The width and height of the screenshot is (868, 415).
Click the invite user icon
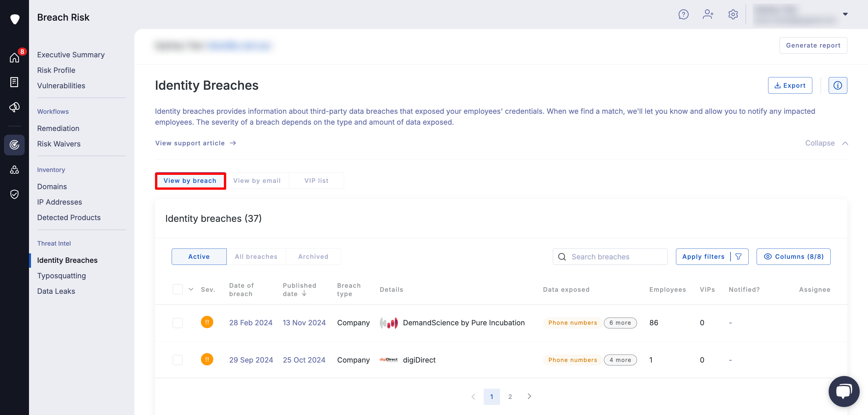tap(708, 14)
